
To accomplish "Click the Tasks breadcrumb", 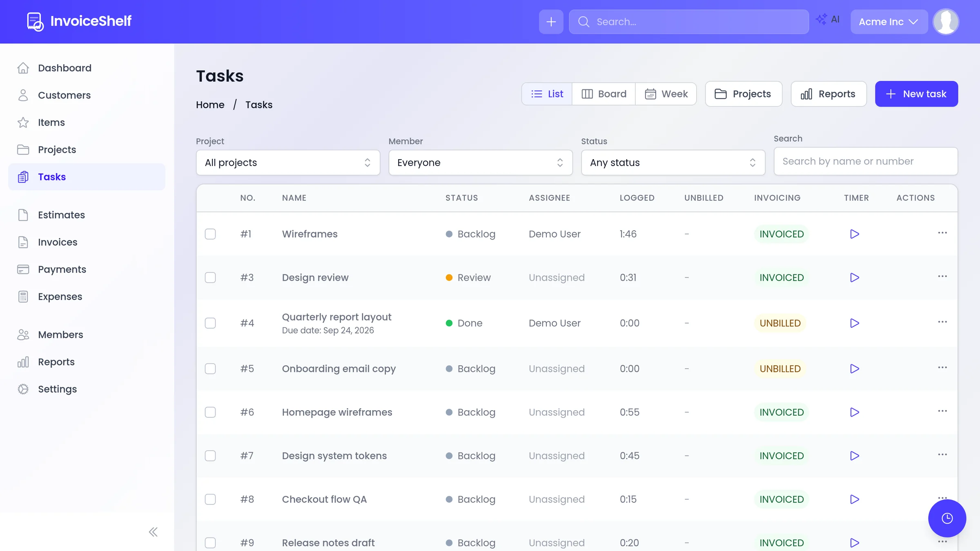I will click(x=259, y=105).
